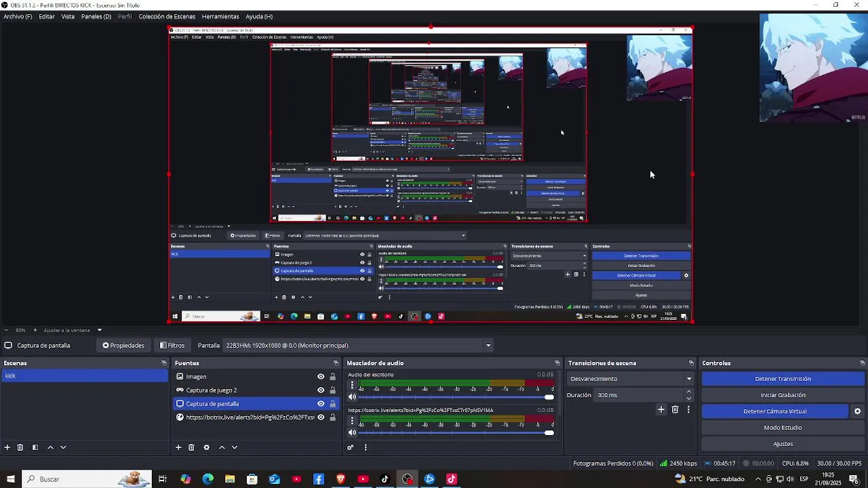Toggle lock on botrix.live source
Viewport: 868px width, 488px height.
[x=332, y=418]
